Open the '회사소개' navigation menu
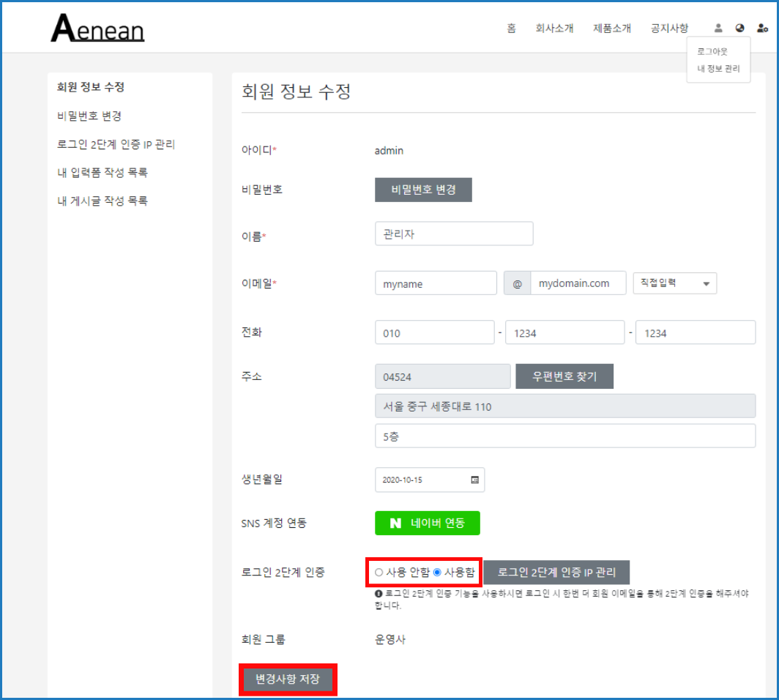Screen dimensions: 779x700 [x=554, y=29]
